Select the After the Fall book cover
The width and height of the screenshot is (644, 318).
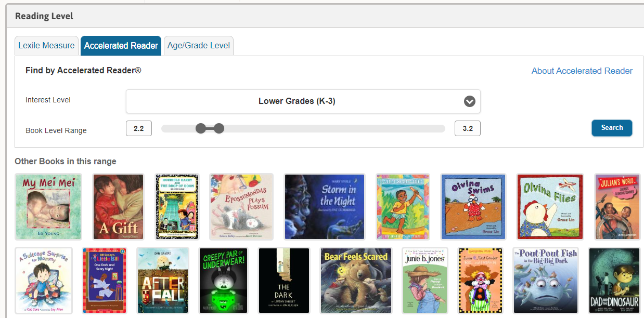[x=163, y=281]
